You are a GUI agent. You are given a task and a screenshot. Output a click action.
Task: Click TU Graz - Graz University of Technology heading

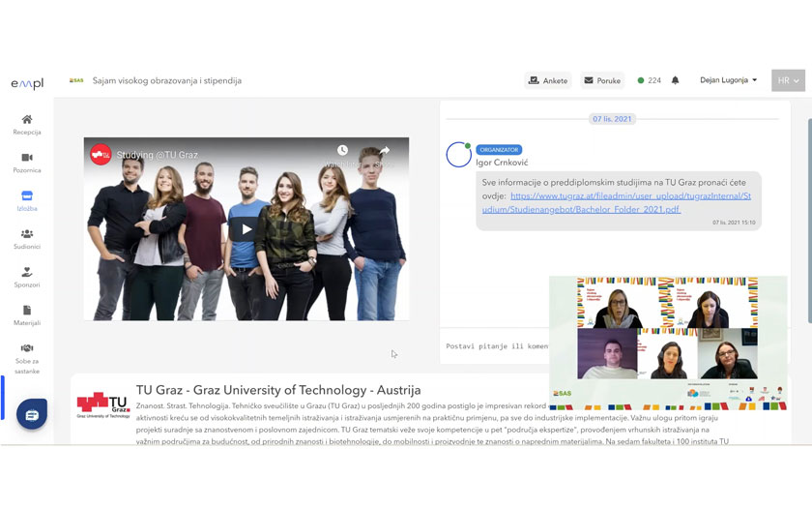click(278, 390)
